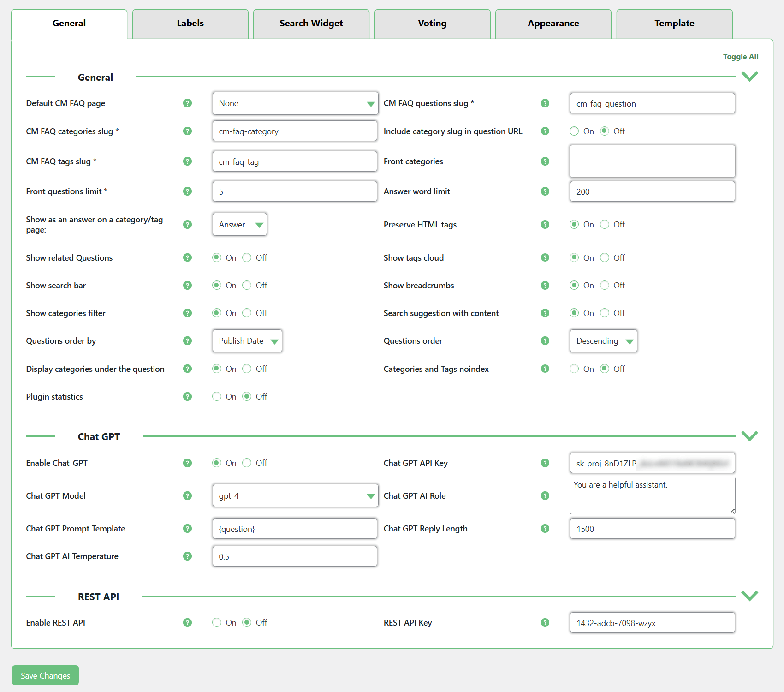Click the Front categories input box

coord(652,161)
